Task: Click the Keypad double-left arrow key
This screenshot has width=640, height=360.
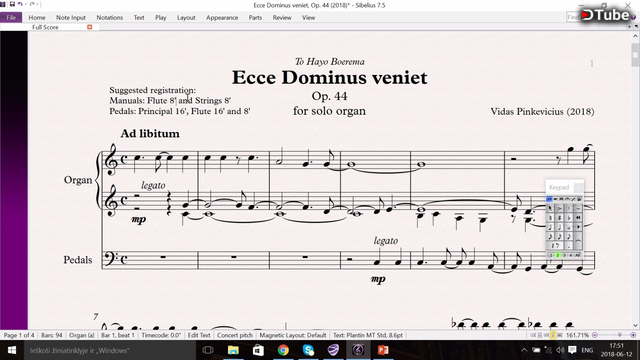Action: click(x=578, y=218)
